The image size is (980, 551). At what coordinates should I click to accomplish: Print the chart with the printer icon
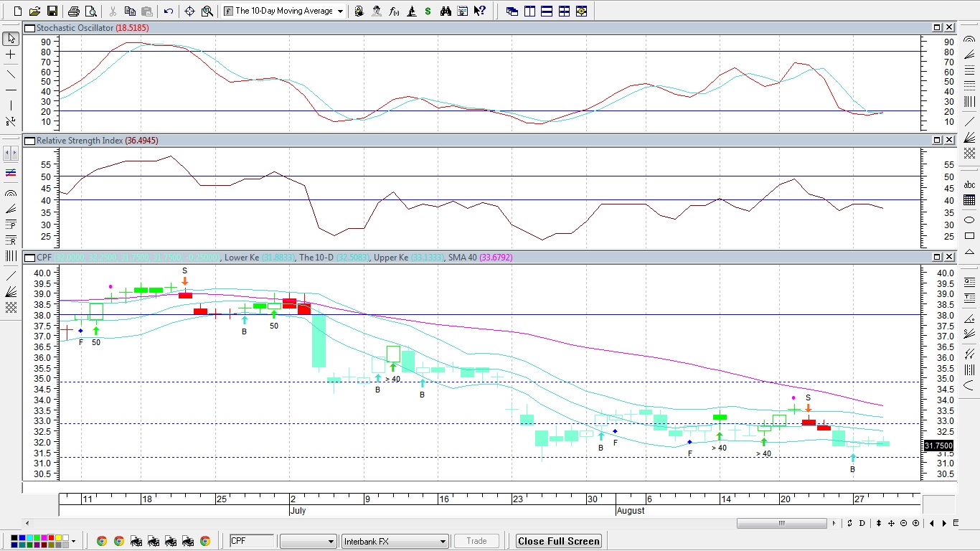pos(73,11)
